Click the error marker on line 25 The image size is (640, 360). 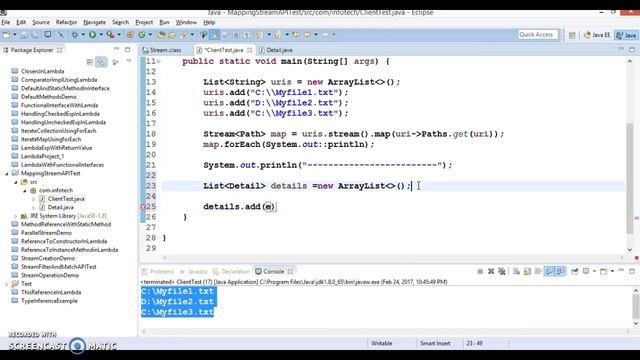143,207
